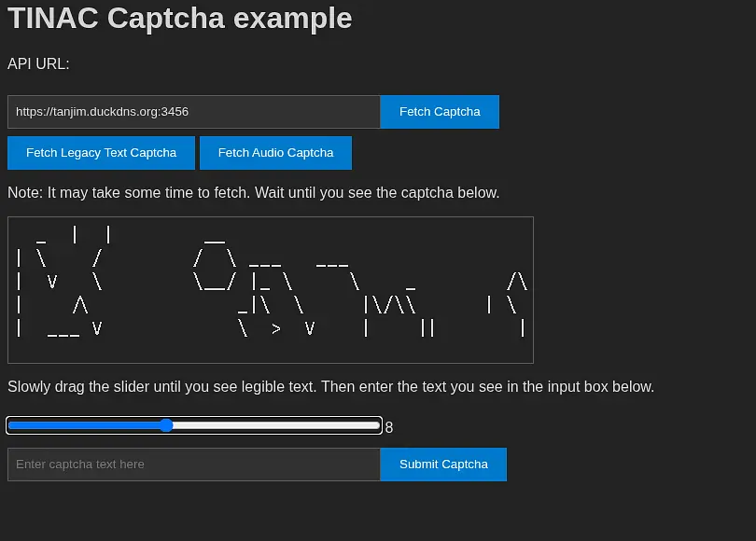Click the slider's round handle
The image size is (756, 541).
(x=166, y=425)
